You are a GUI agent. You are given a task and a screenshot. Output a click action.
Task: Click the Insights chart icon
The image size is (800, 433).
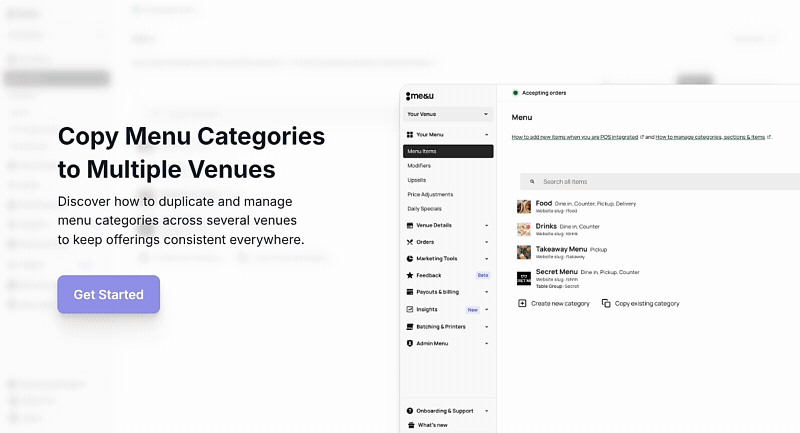[410, 310]
